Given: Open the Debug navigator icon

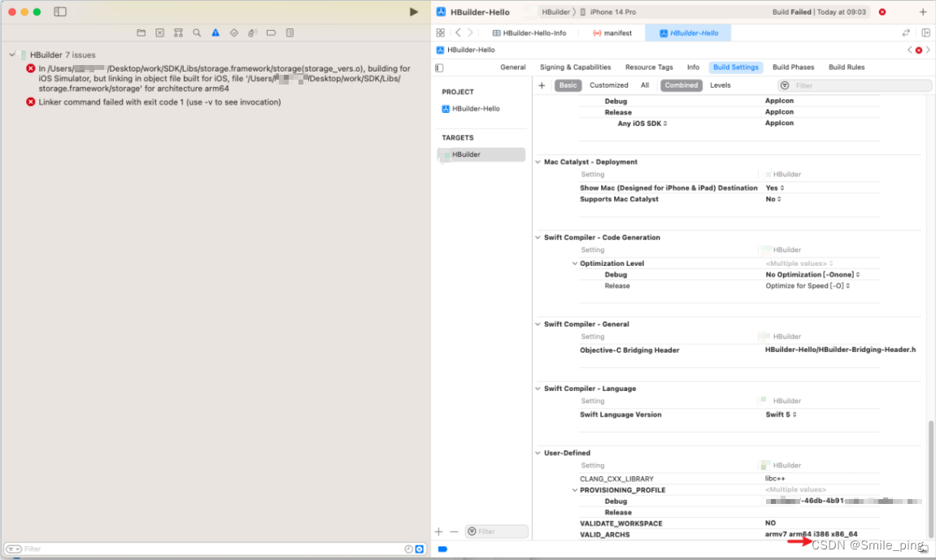Looking at the screenshot, I should click(253, 33).
